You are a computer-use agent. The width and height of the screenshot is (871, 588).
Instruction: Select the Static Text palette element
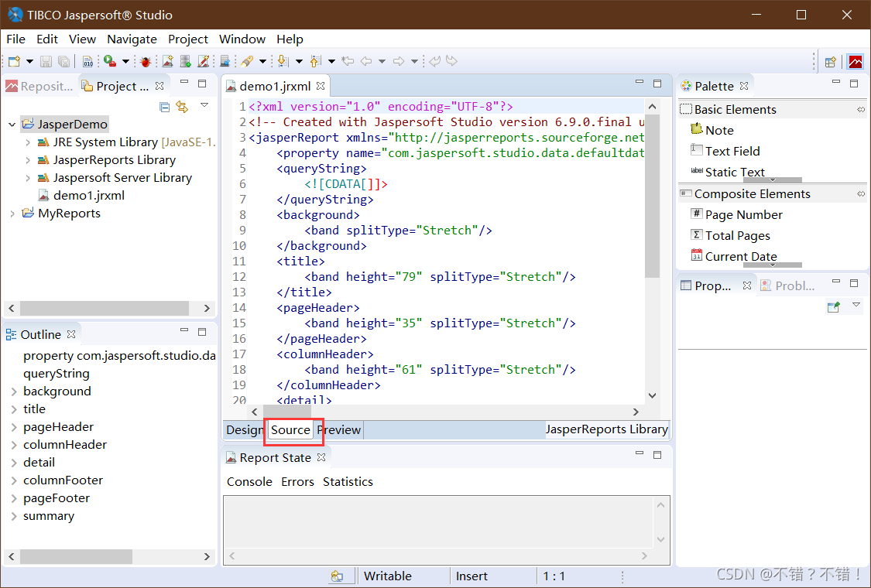pos(728,172)
